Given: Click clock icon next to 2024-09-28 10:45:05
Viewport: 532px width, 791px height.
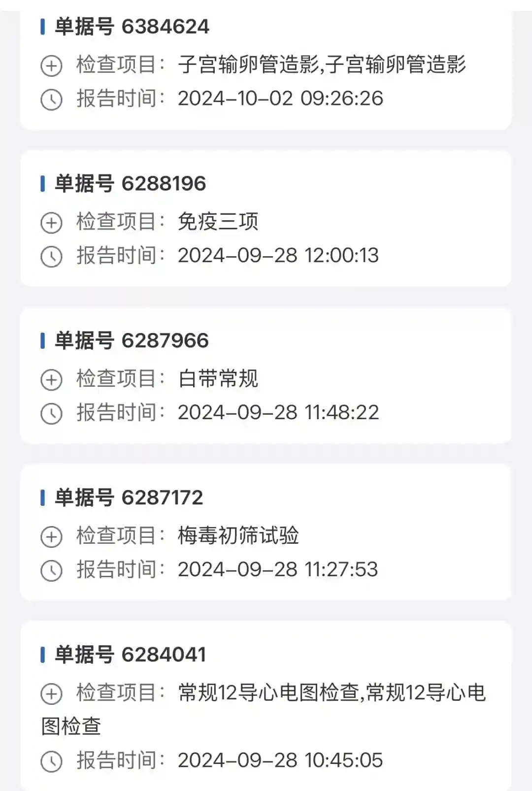Looking at the screenshot, I should tap(51, 761).
